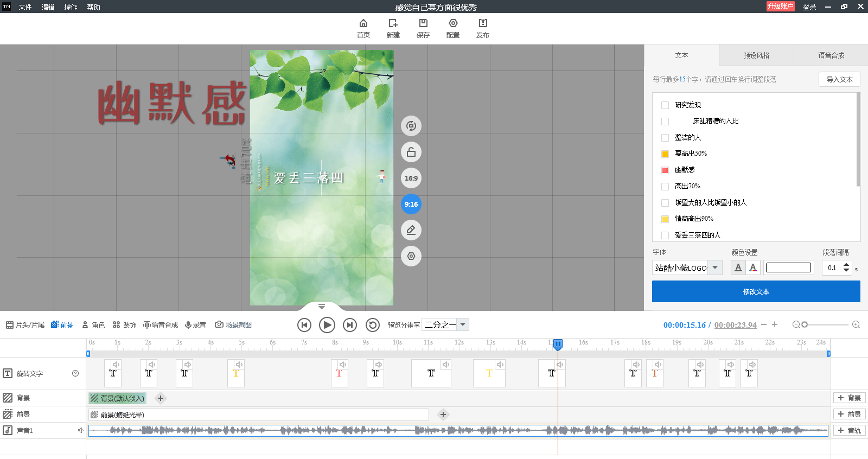This screenshot has height=459, width=868.
Task: Open the white color swatch box
Action: [x=788, y=267]
